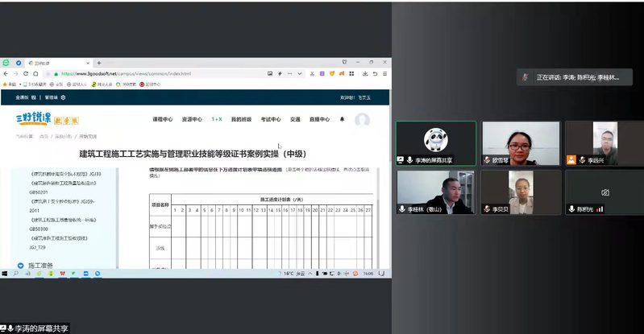Go to 资源中心 in navigation
The width and height of the screenshot is (644, 334).
point(191,119)
